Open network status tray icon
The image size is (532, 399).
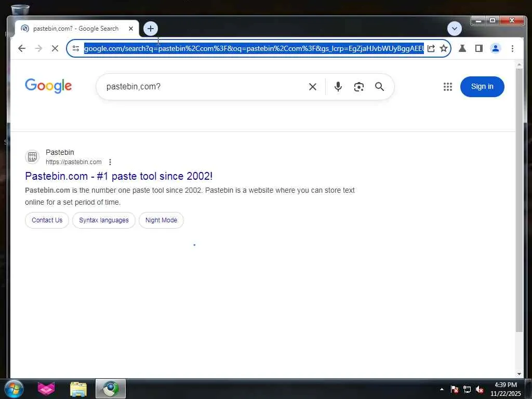coord(467,389)
